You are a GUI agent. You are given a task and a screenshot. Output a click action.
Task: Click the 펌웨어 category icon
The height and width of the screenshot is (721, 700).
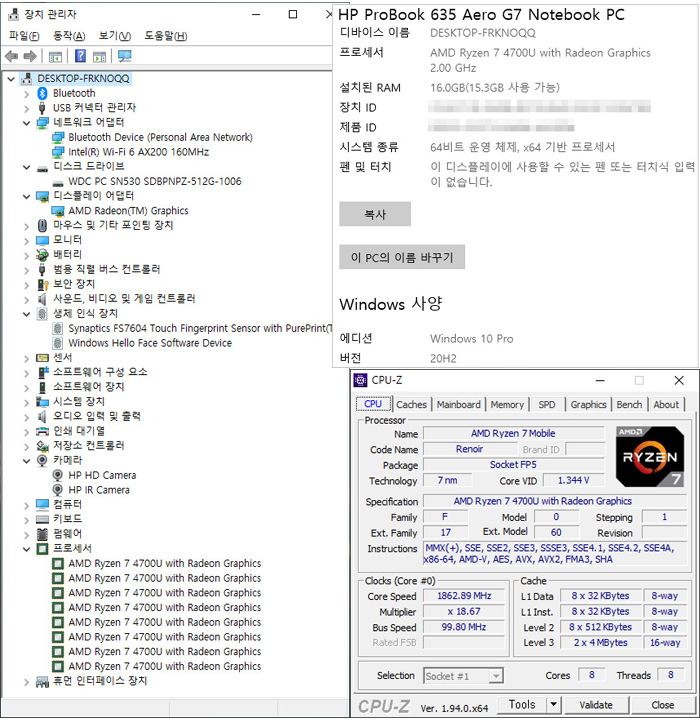tap(42, 534)
